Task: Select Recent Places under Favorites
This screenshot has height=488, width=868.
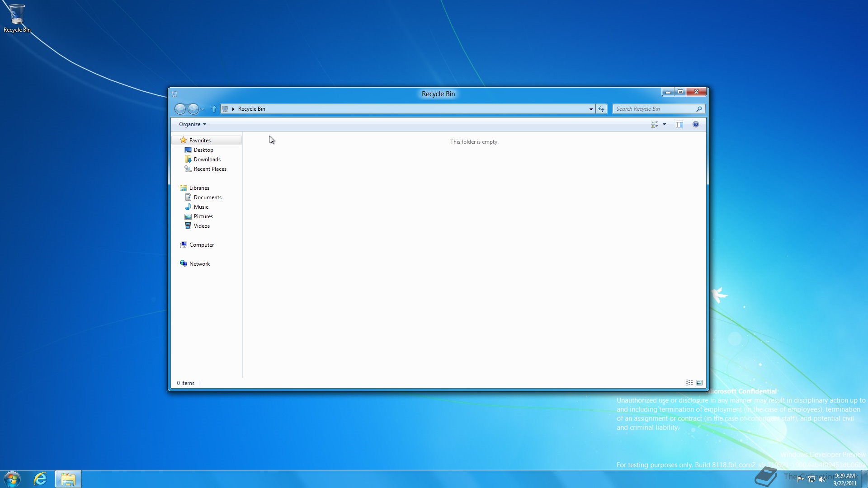Action: pos(210,169)
